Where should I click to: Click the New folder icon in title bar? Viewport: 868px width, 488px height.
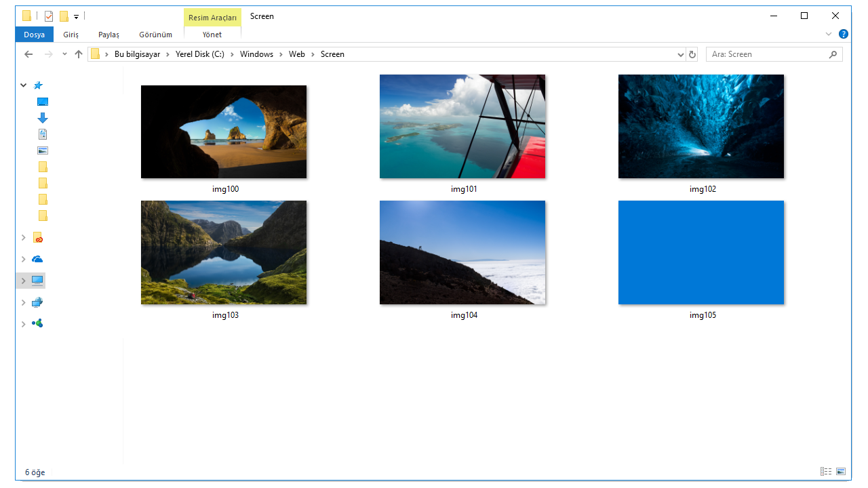click(64, 16)
